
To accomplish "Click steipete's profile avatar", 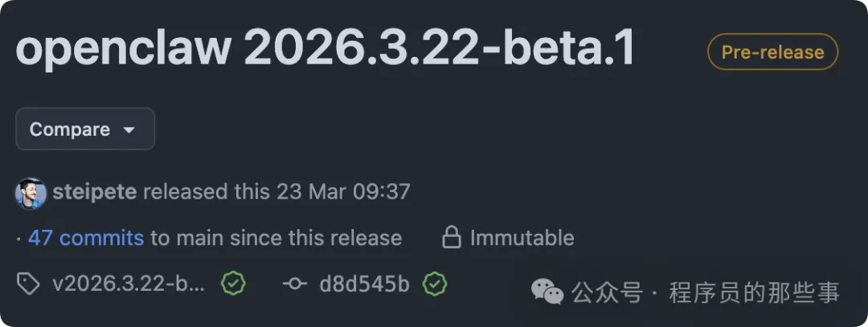I will pos(31,193).
